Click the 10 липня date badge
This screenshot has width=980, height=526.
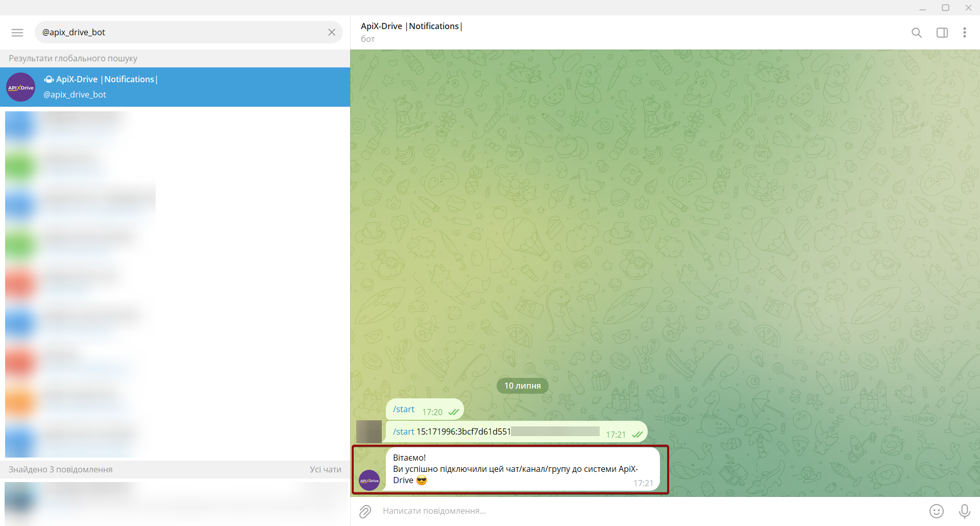click(x=523, y=386)
